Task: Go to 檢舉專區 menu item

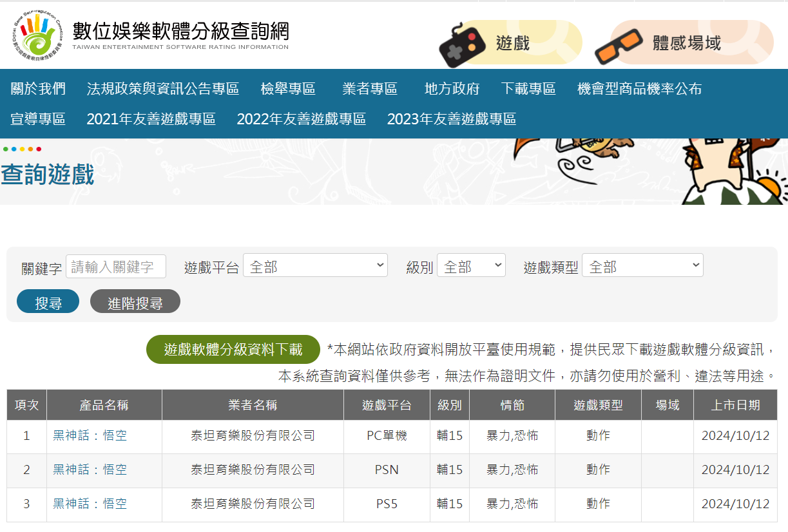Action: point(288,89)
